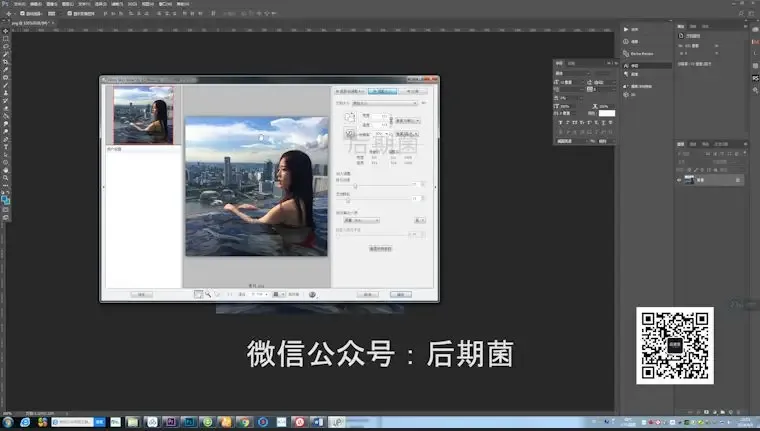Select the History Brush tool
This screenshot has width=760, height=431.
7,100
